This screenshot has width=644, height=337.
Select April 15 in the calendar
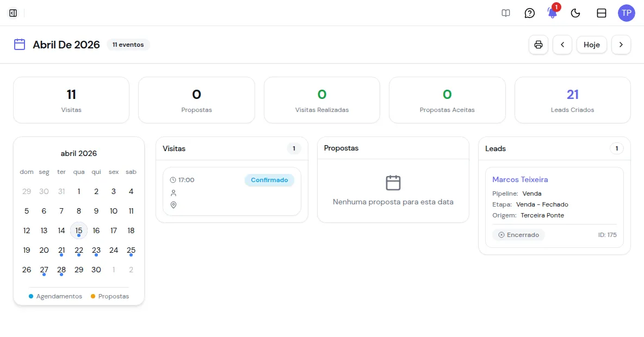click(79, 230)
